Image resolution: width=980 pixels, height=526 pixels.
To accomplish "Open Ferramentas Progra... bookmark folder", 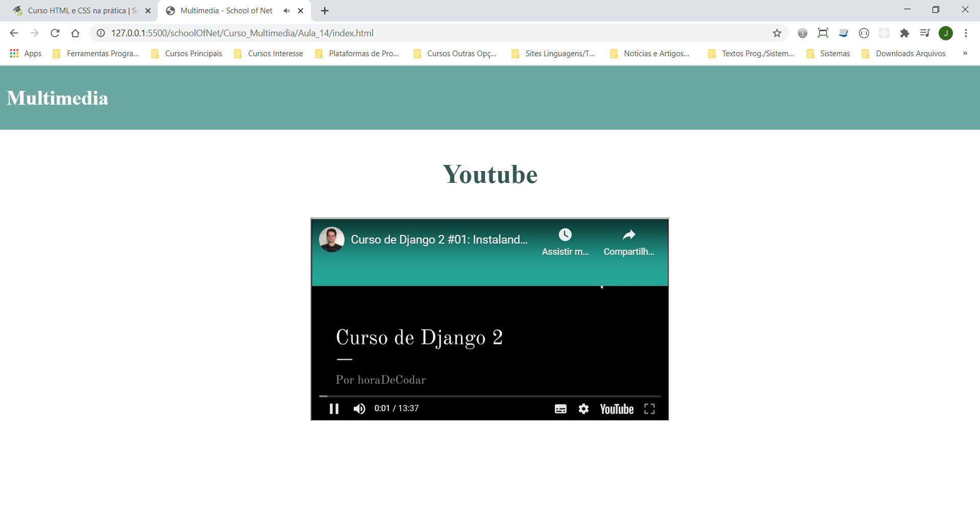I will click(96, 54).
